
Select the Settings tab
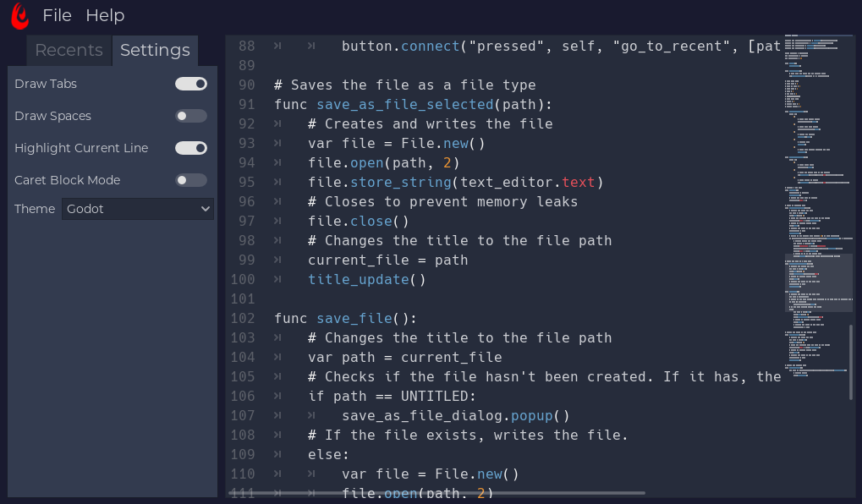coord(155,50)
